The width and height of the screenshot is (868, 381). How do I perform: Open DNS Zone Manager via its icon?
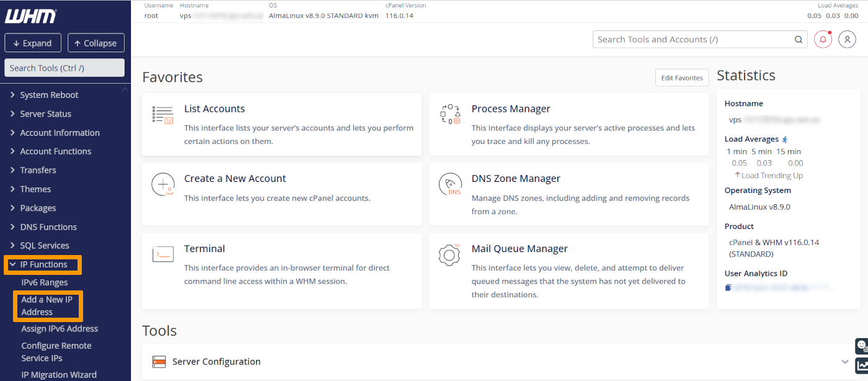[450, 185]
